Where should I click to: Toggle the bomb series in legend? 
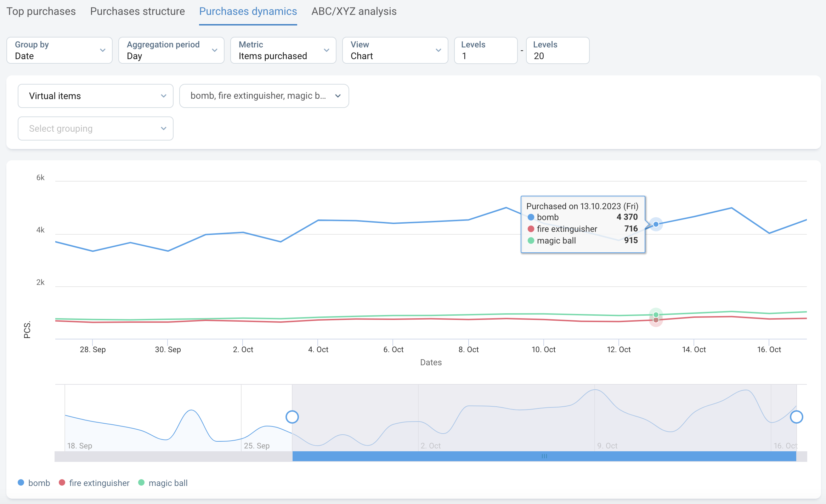click(x=34, y=483)
